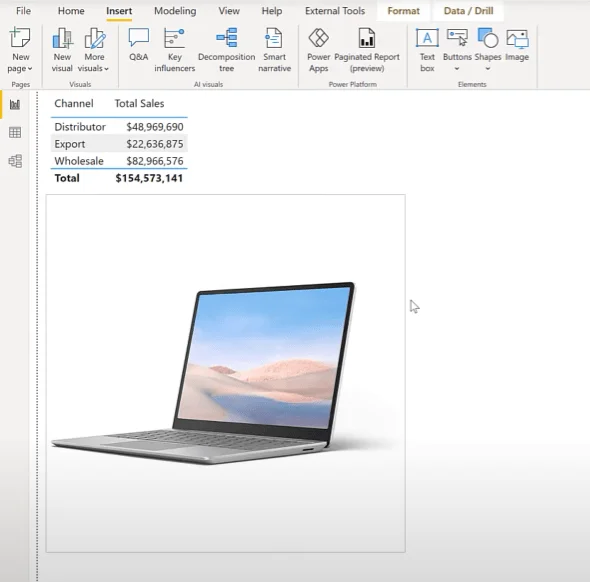
Task: Open the File menu
Action: [x=23, y=11]
